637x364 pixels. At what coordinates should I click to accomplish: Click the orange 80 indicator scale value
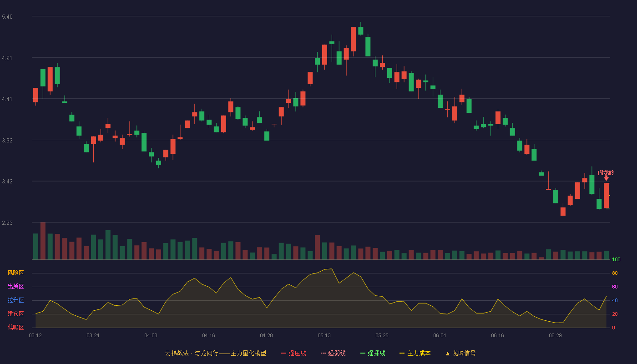pos(615,273)
